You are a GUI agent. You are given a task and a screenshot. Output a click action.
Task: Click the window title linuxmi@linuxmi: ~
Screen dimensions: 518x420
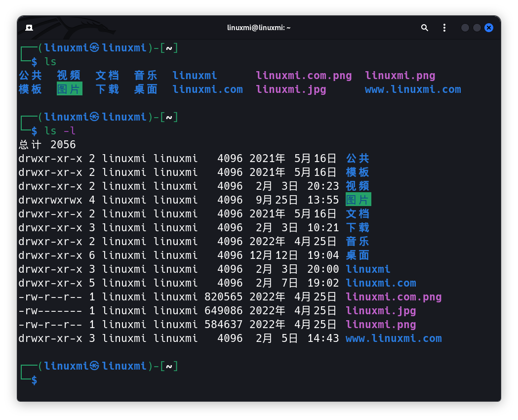[x=259, y=28]
